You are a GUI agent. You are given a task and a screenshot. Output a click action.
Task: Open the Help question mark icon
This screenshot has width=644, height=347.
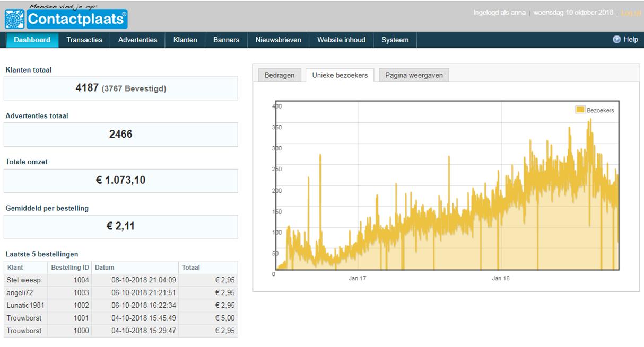point(616,40)
